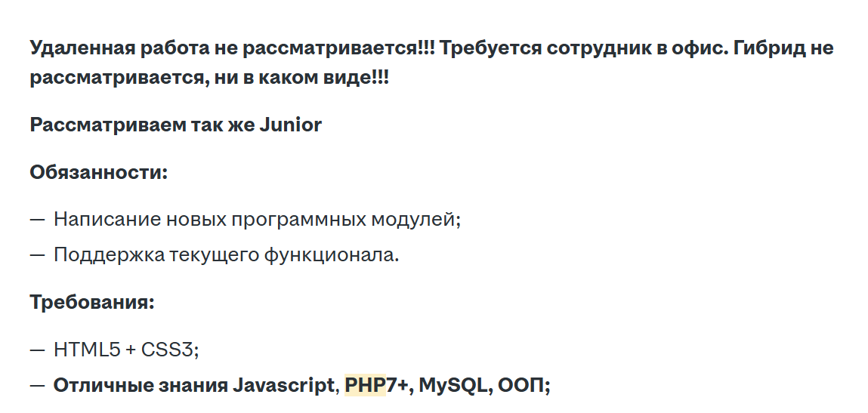The image size is (868, 413).
Task: Click the phrase 'ни в каком виде!!!'
Action: [301, 78]
